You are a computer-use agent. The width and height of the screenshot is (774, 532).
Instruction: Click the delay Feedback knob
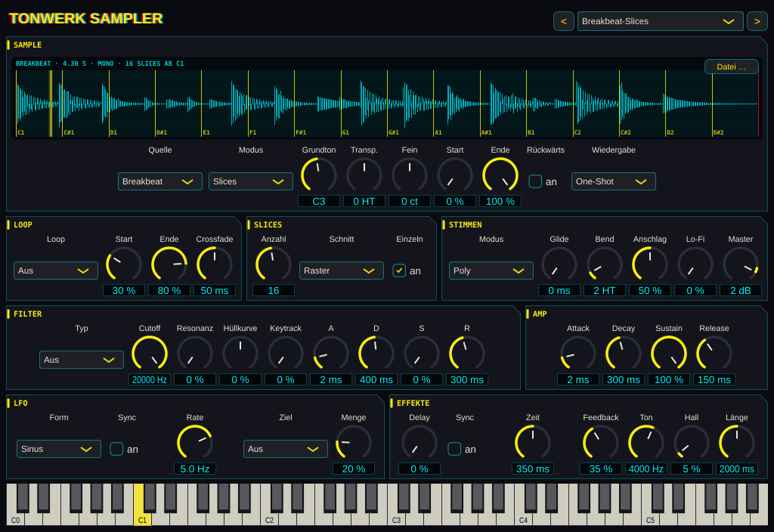[601, 443]
